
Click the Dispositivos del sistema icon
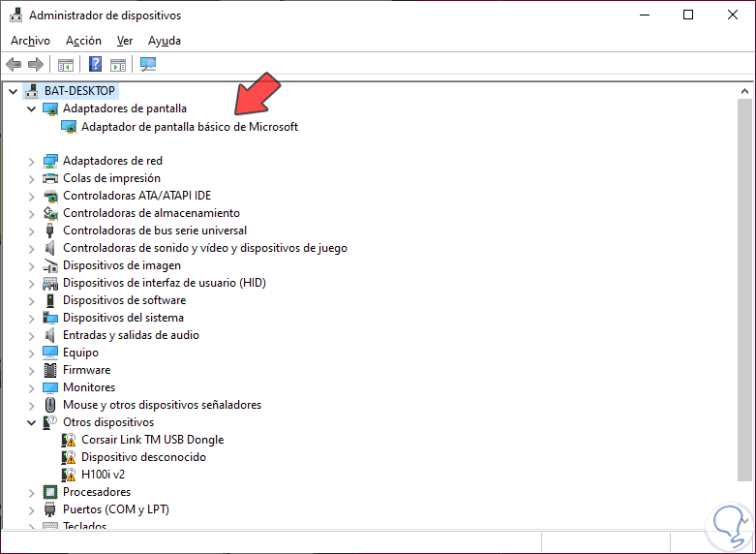coord(50,318)
